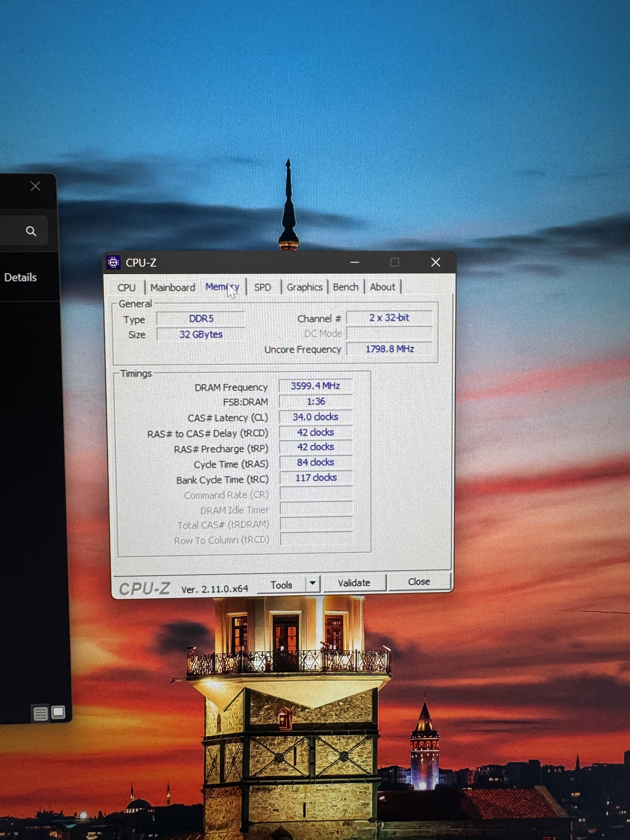Switch to the Mainboard tab

click(173, 287)
